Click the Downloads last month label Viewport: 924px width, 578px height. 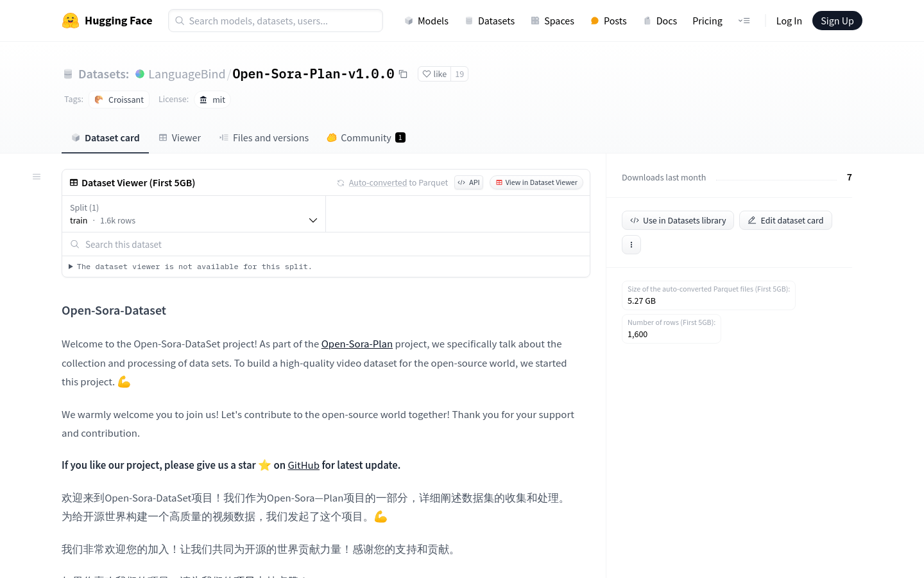[x=663, y=177]
